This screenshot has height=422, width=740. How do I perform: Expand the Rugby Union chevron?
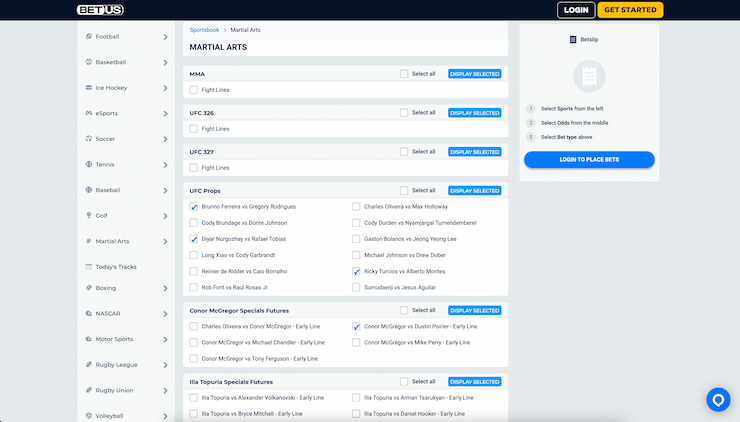(x=165, y=391)
